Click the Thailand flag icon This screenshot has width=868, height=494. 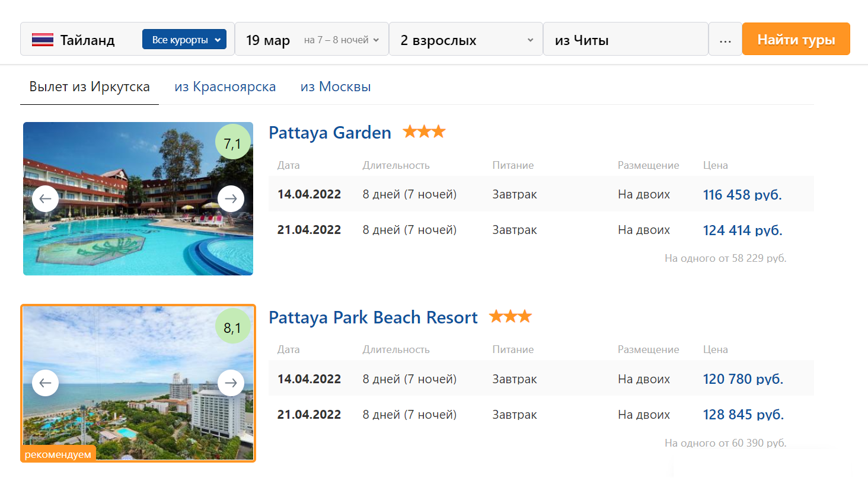tap(43, 40)
